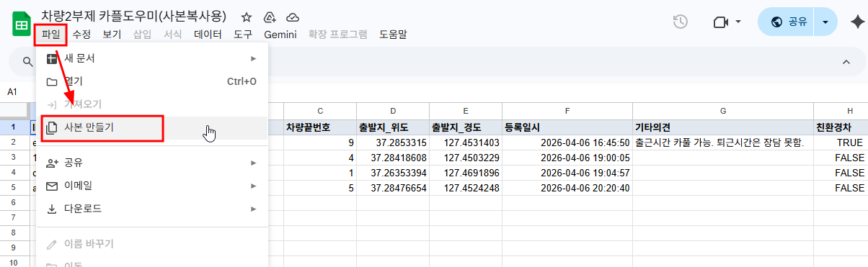Image resolution: width=868 pixels, height=267 pixels.
Task: Click the 등록일시 header cell
Action: (x=567, y=127)
